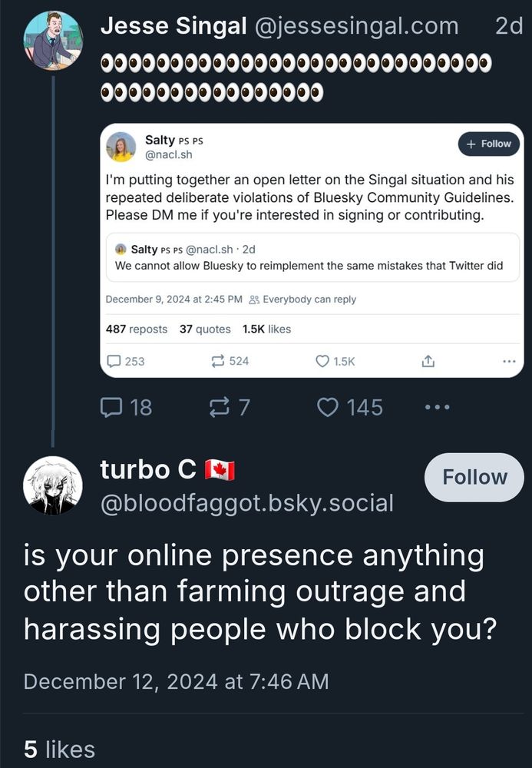This screenshot has height=768, width=532.
Task: Click the repost icon showing 524
Action: (x=217, y=360)
